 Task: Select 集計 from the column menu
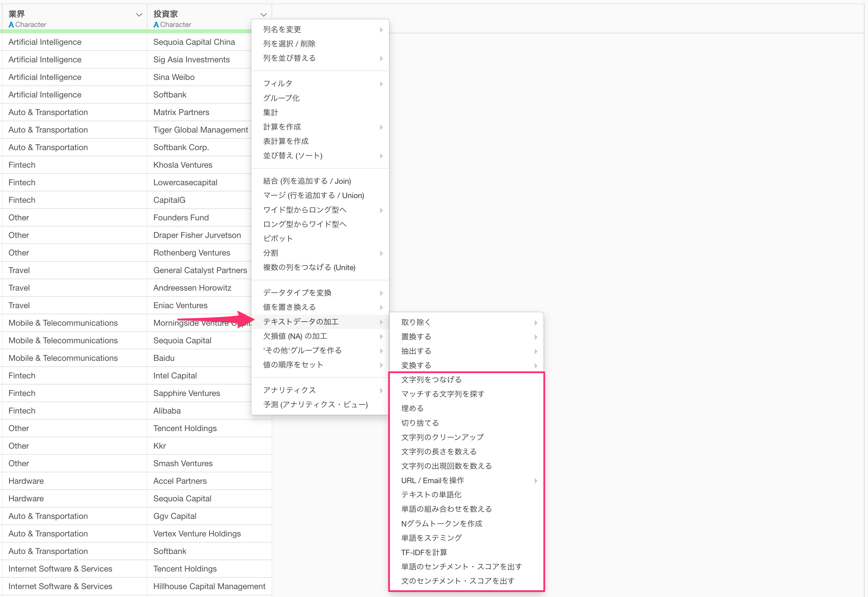320,113
